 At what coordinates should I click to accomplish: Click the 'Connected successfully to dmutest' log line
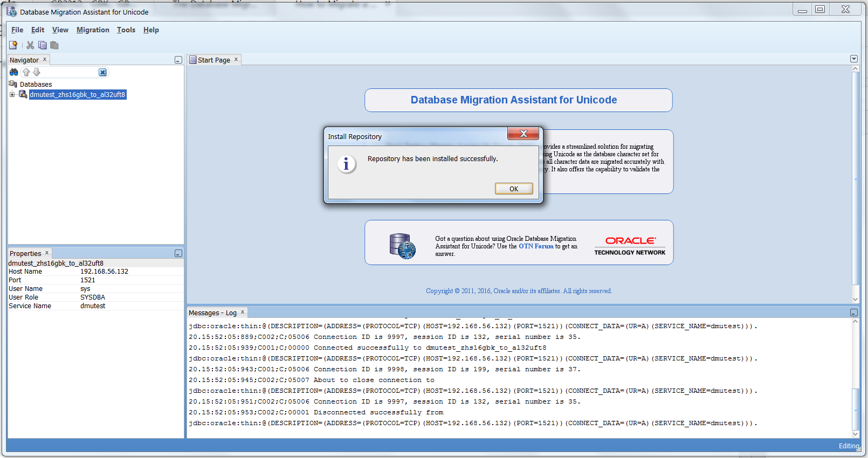tap(367, 348)
